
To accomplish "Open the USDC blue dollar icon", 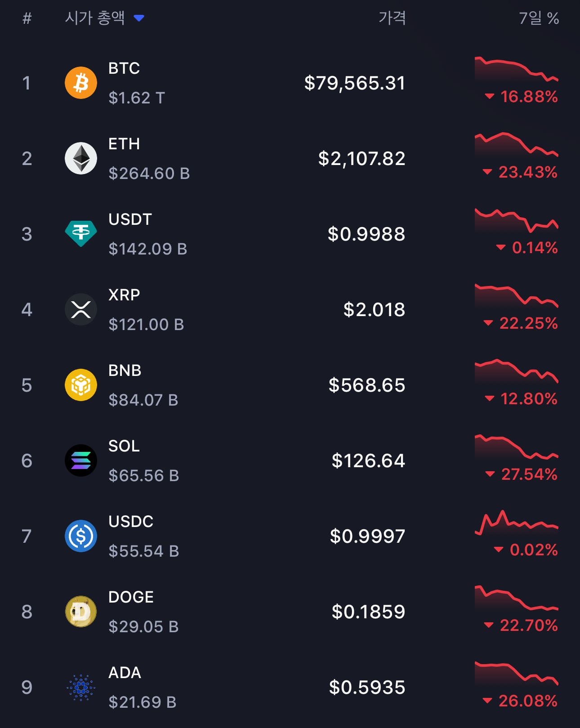I will pyautogui.click(x=81, y=536).
